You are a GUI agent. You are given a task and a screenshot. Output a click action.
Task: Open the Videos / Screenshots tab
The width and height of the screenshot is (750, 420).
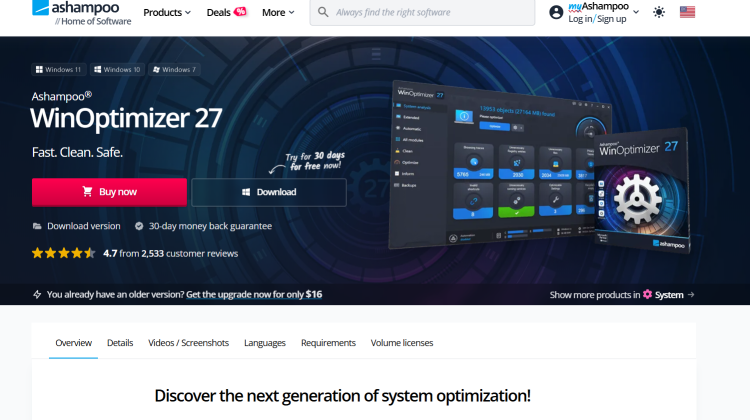click(x=188, y=343)
